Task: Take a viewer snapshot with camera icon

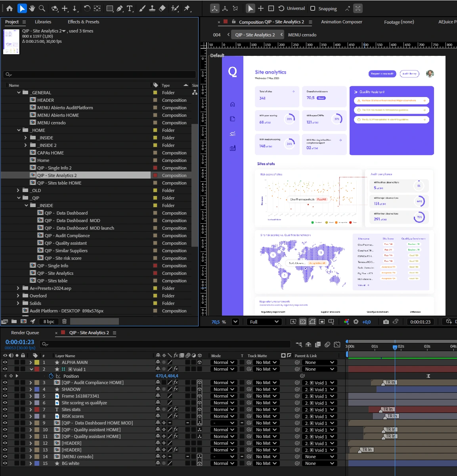Action: click(x=386, y=322)
